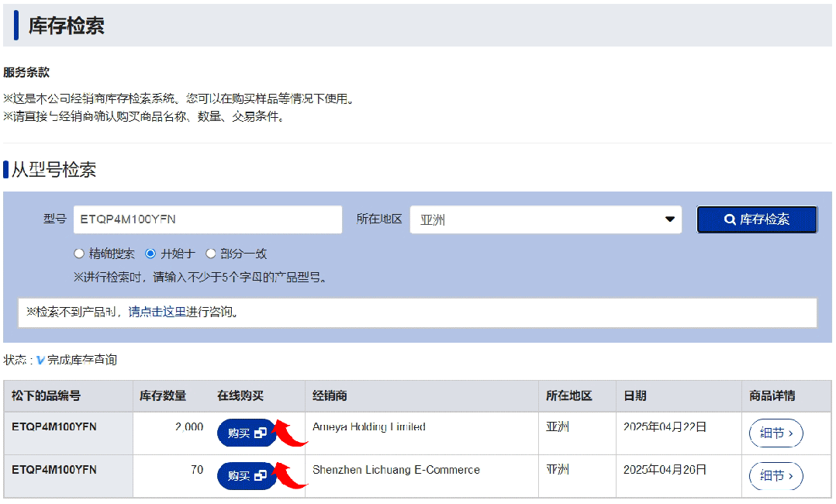This screenshot has width=836, height=504.
Task: Click the first row part number ETQP4M100YFN
Action: click(x=54, y=426)
